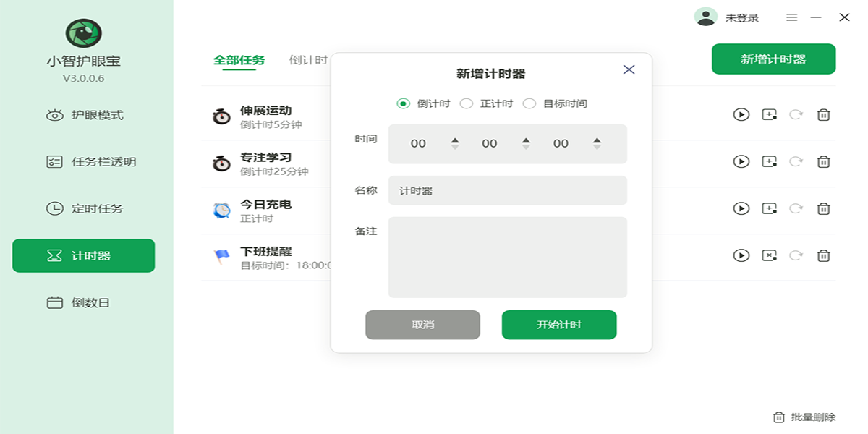868x434 pixels.
Task: Click the stopwatch icon of 伸展运动
Action: [221, 116]
